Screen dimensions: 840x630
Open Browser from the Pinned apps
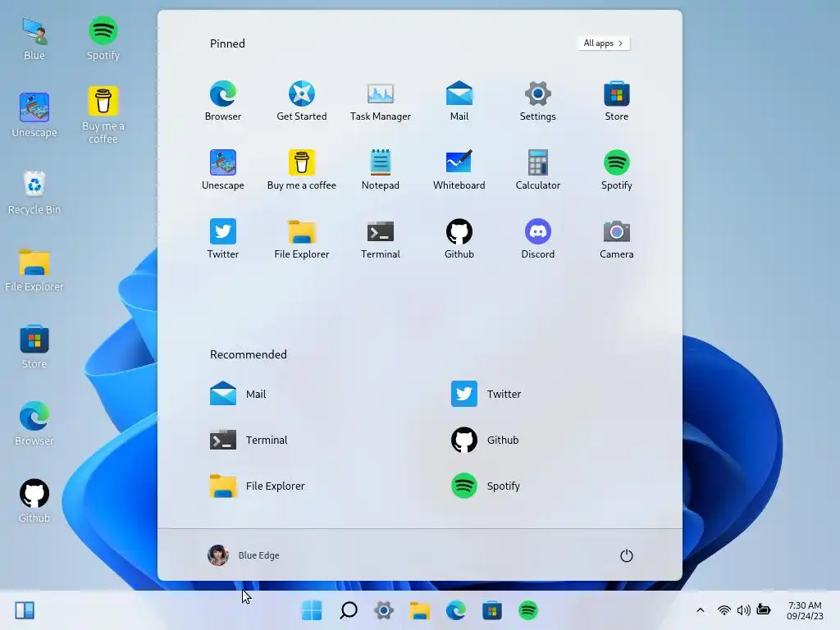223,101
